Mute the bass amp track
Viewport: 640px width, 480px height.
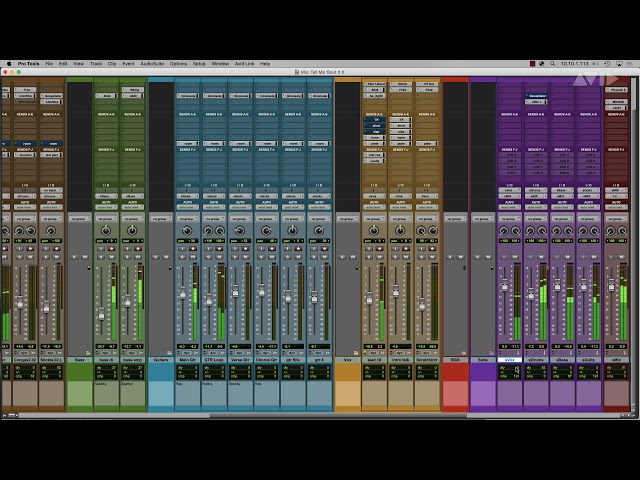138,257
